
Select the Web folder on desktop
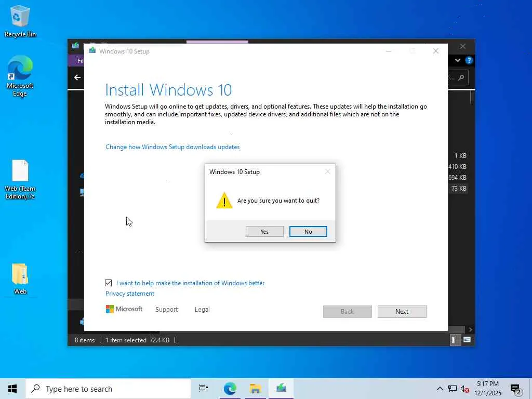click(x=20, y=279)
